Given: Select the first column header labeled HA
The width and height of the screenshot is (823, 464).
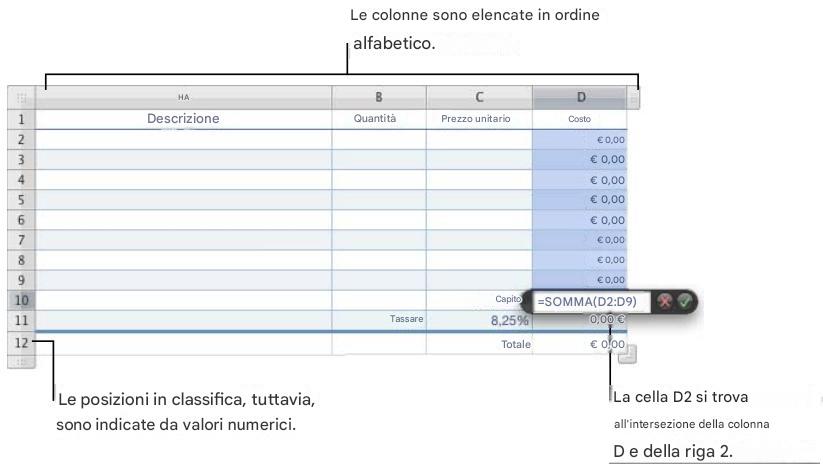Looking at the screenshot, I should [183, 98].
